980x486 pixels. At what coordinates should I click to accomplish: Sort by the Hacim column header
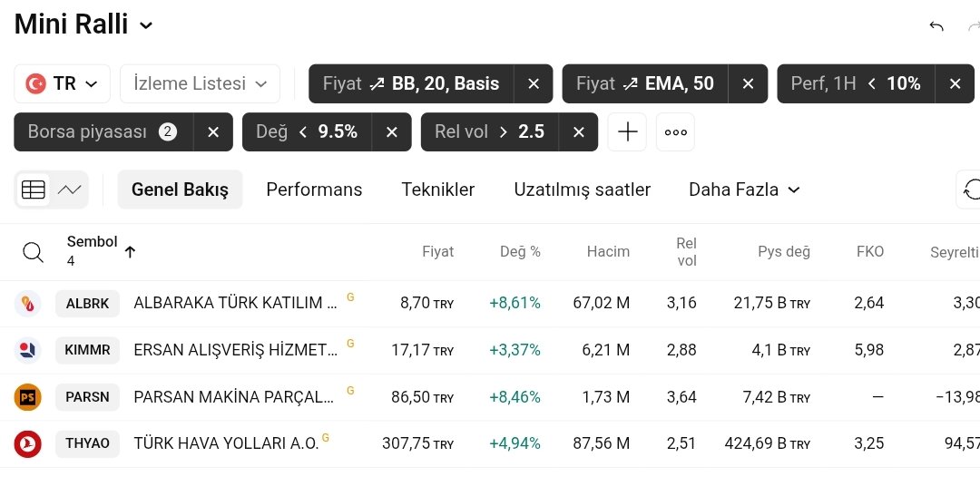point(608,252)
